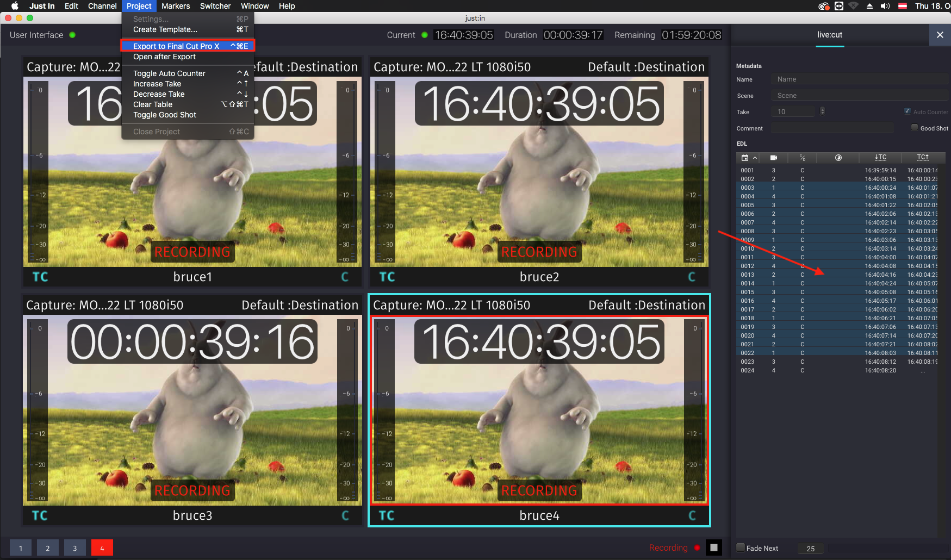Screen dimensions: 951x560
Task: Close the live:cut panel with the X
Action: coord(940,35)
